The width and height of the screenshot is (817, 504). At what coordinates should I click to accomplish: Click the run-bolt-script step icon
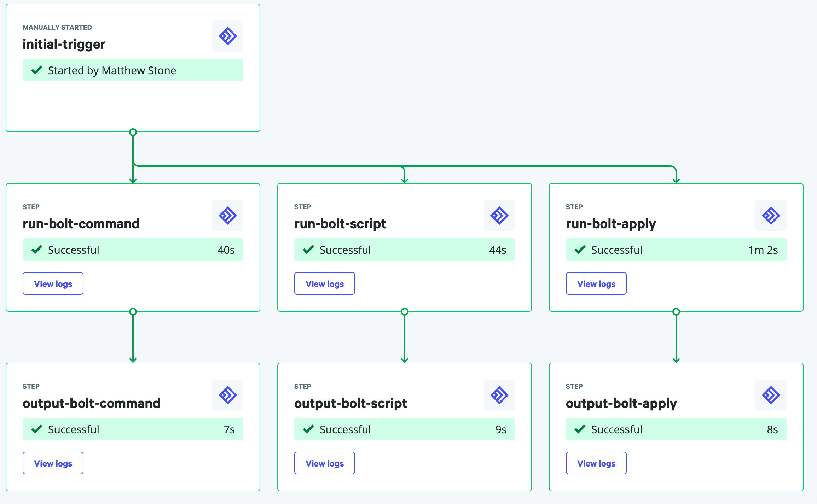pyautogui.click(x=499, y=216)
